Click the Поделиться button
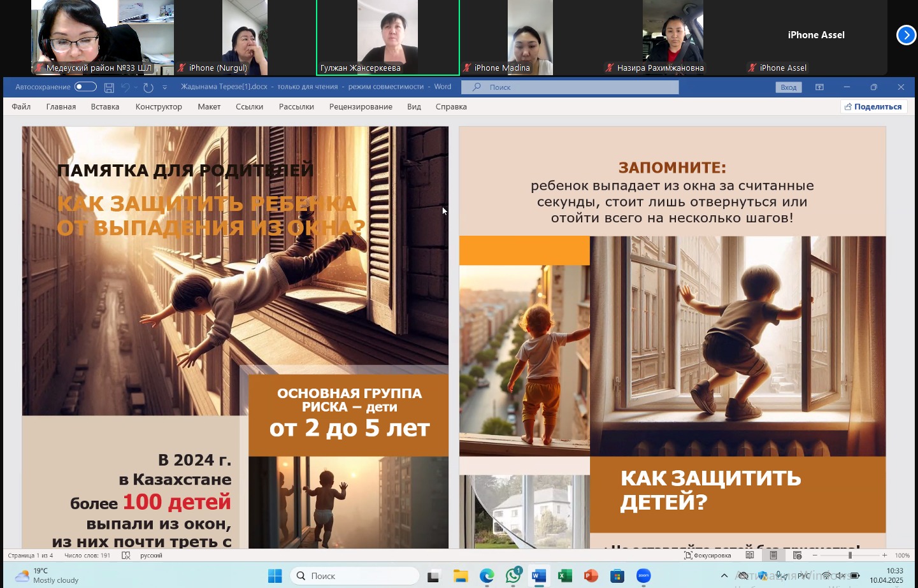The width and height of the screenshot is (918, 588). 873,106
